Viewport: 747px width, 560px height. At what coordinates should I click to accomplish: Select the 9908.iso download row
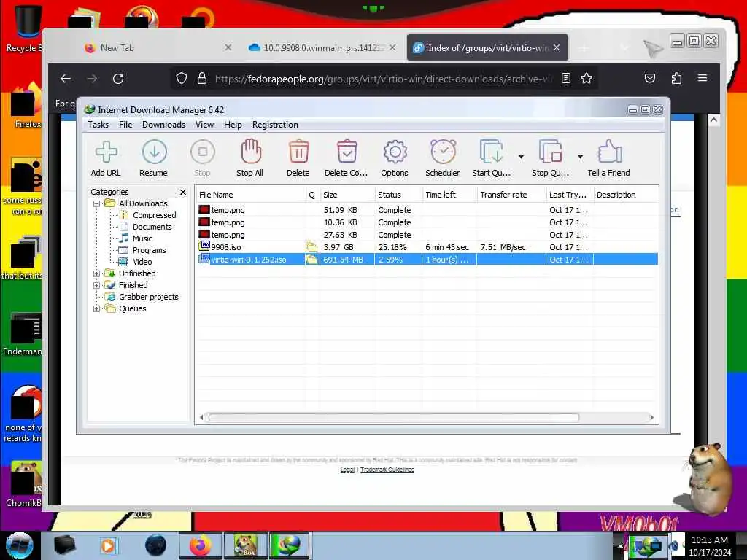(427, 247)
